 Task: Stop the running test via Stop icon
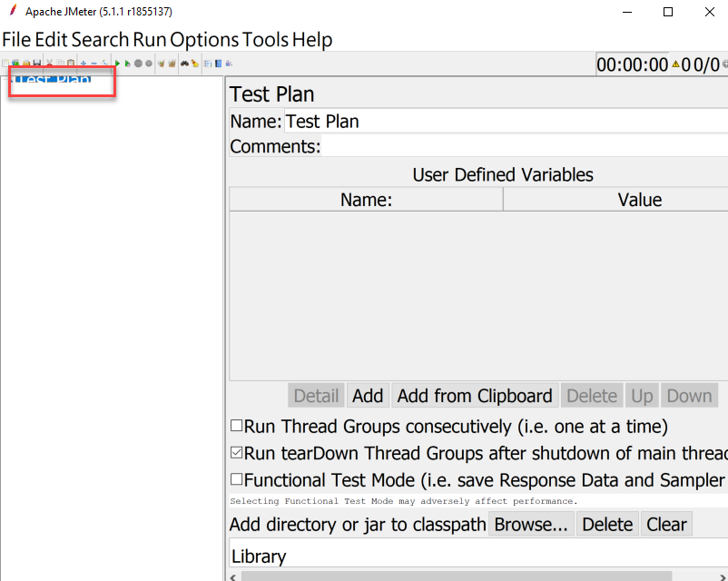pos(136,63)
